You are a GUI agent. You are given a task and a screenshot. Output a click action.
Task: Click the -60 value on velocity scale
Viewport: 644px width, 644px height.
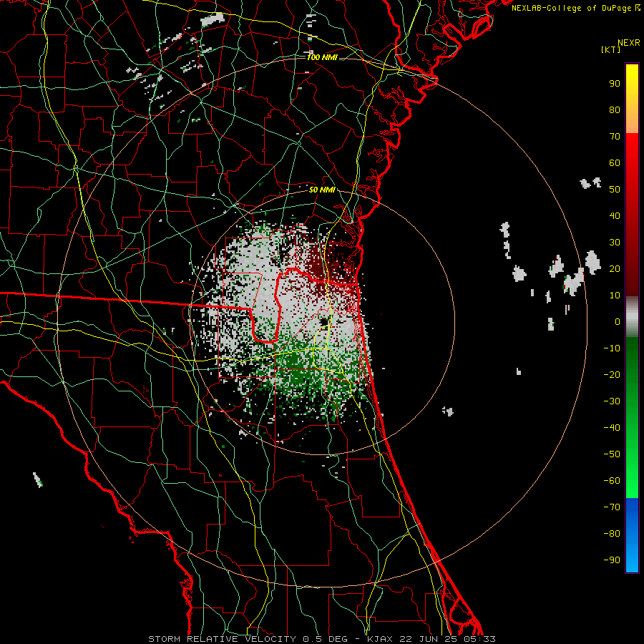[x=612, y=481]
